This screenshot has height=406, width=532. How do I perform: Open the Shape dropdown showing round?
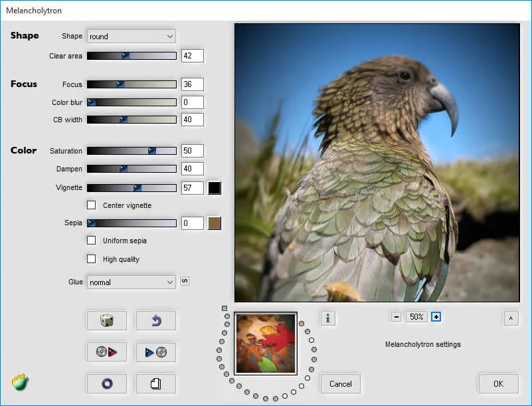pos(131,36)
